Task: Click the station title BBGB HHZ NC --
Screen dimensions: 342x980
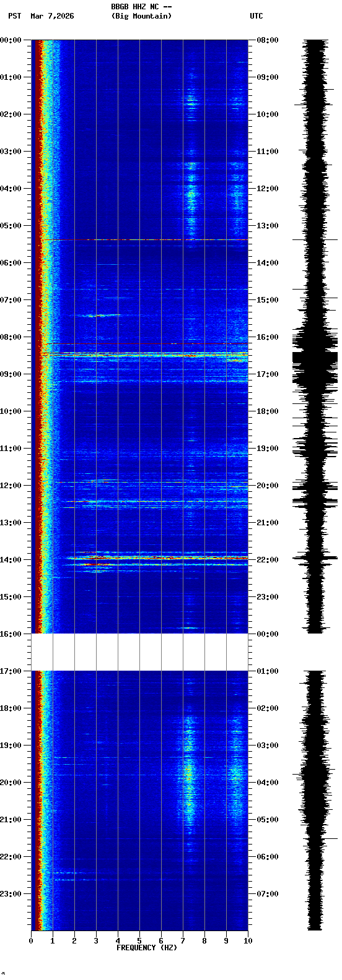Action: click(x=141, y=7)
